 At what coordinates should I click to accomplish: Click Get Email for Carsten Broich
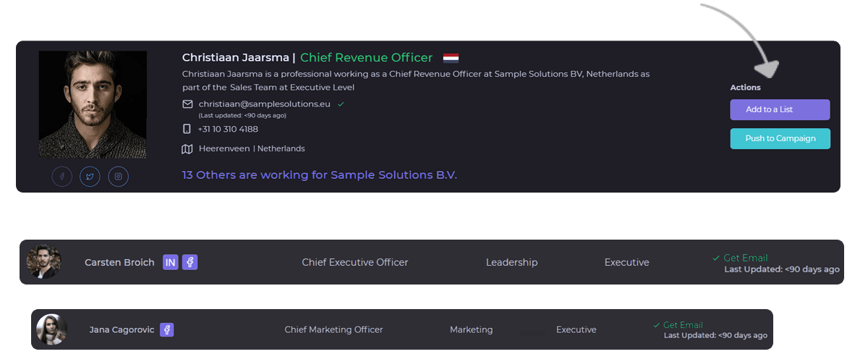tap(745, 258)
